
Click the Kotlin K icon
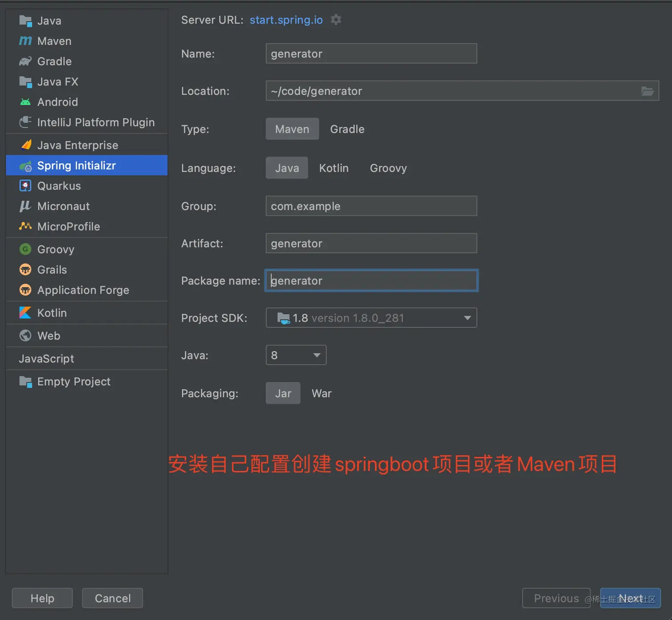pos(25,313)
